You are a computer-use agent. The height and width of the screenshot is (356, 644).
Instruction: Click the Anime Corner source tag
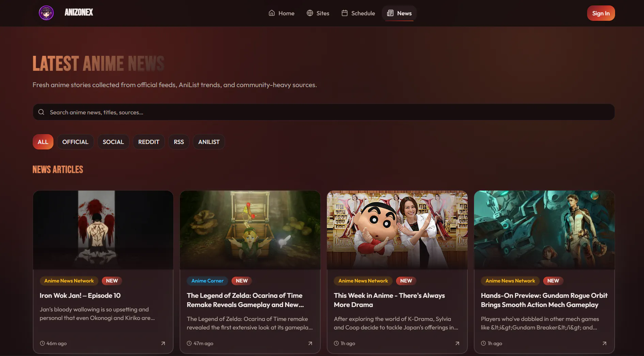[x=207, y=281]
